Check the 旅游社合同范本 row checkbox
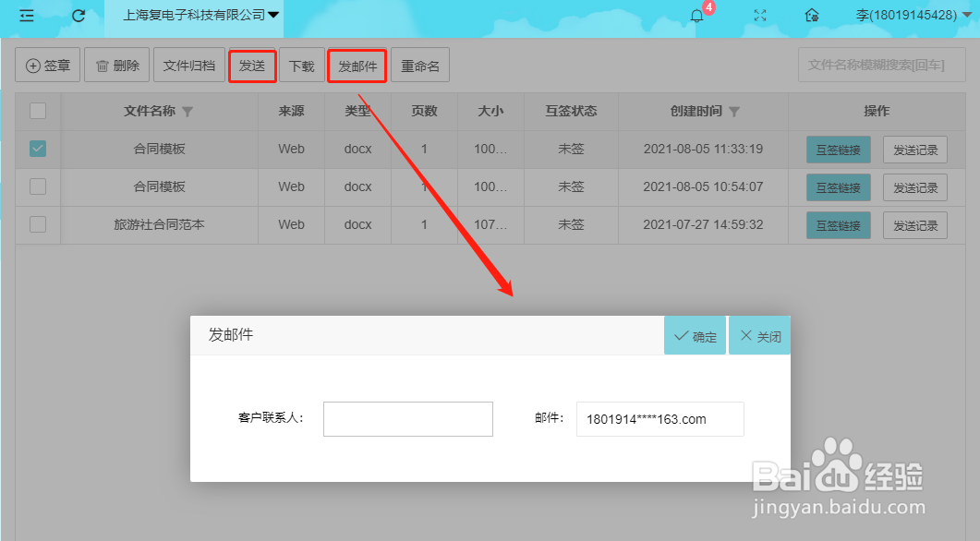 37,224
